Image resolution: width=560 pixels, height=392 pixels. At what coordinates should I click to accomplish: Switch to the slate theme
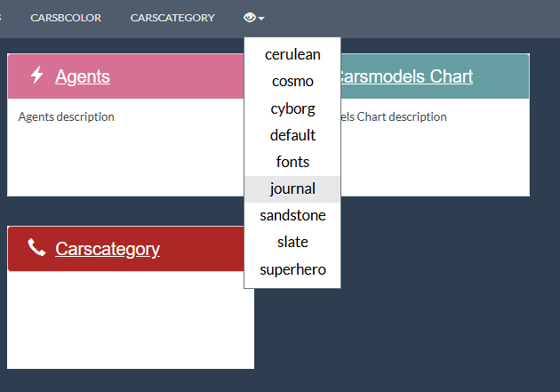pos(292,242)
